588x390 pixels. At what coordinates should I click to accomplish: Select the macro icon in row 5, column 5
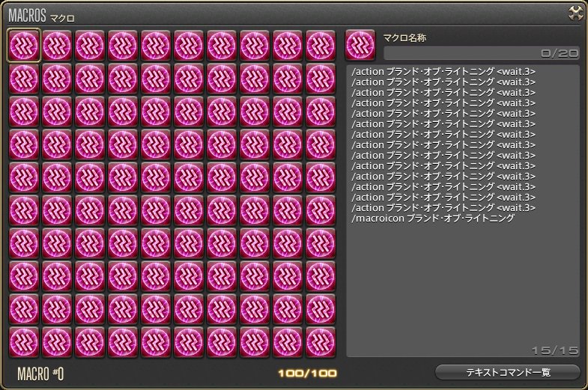pos(156,177)
